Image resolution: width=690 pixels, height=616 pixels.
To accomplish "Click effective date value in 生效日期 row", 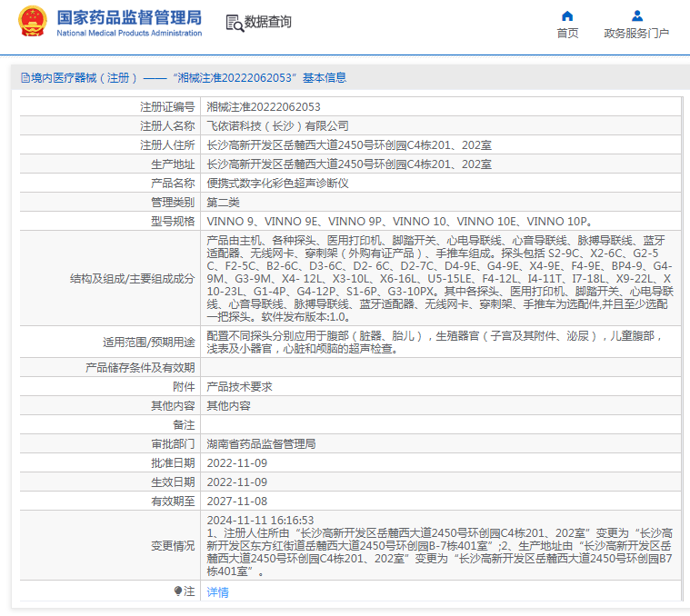I will [x=236, y=482].
